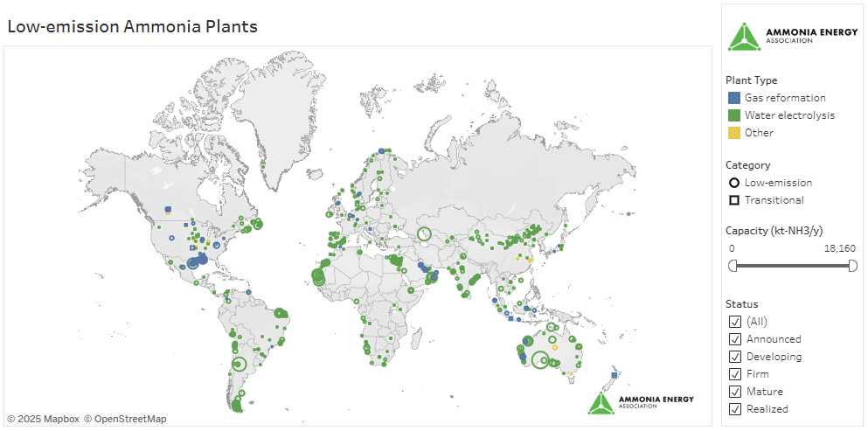The height and width of the screenshot is (431, 868).
Task: Click the large green ring plant in Argentina
Action: pos(239,364)
